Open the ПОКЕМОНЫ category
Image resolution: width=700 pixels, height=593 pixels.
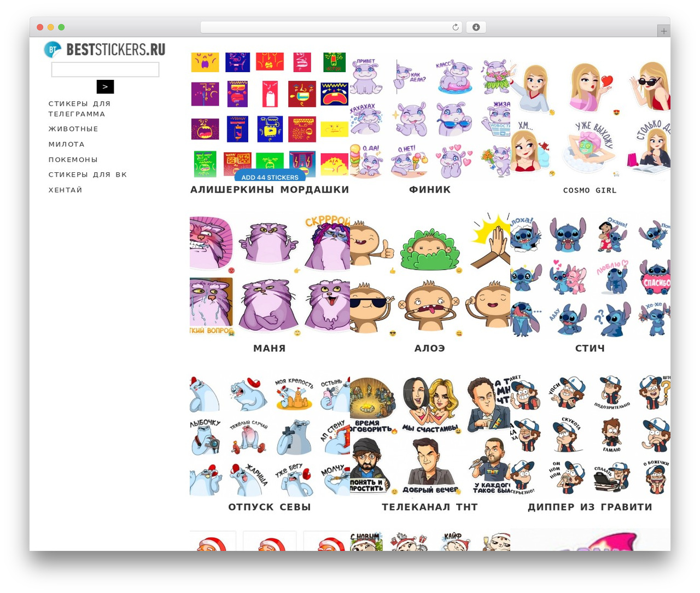73,160
